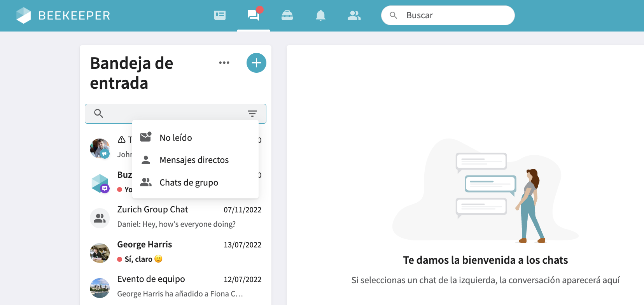Screen dimensions: 644x305
Task: Click the group people icon in filter menu
Action: 146,182
